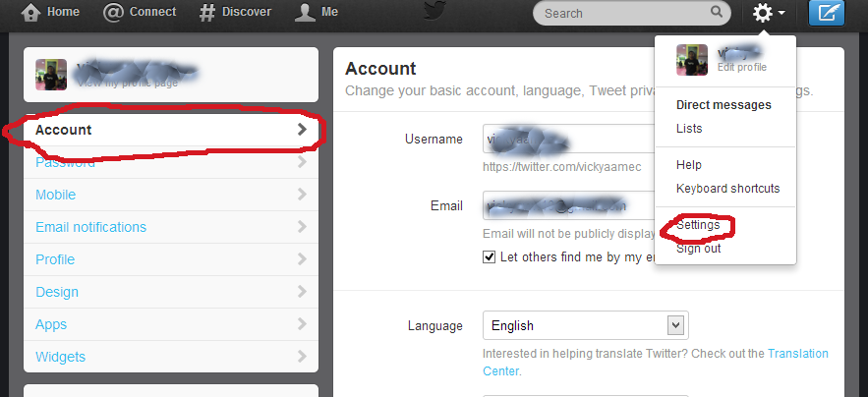Open the Apps settings section
The image size is (868, 397).
tap(171, 324)
